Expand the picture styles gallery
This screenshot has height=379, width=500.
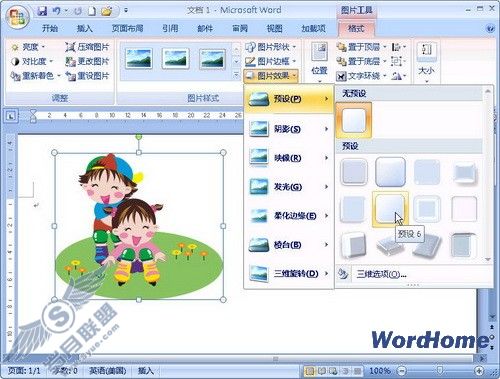(236, 75)
